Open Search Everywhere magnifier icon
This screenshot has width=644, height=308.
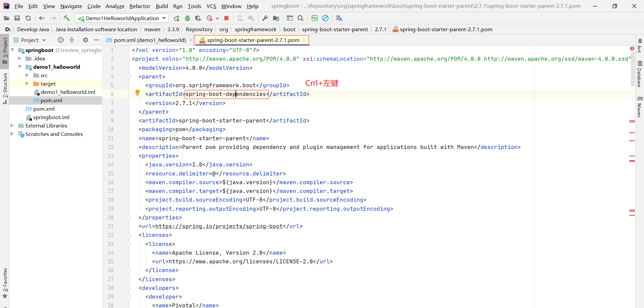301,18
